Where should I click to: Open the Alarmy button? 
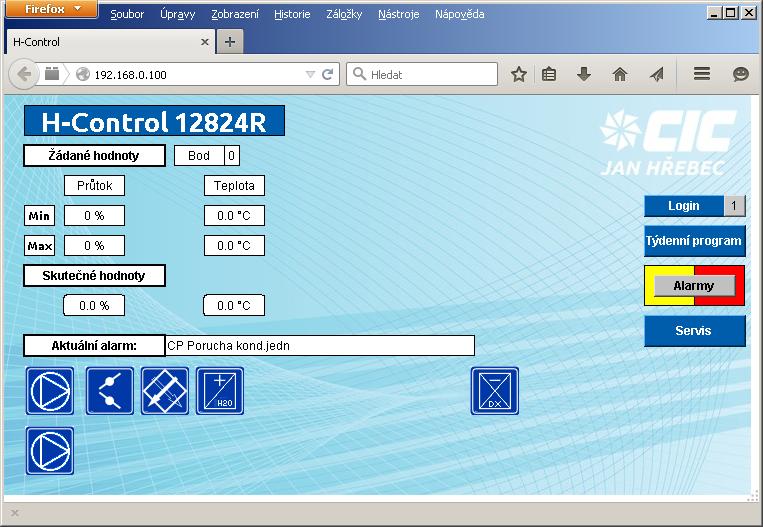pos(694,286)
